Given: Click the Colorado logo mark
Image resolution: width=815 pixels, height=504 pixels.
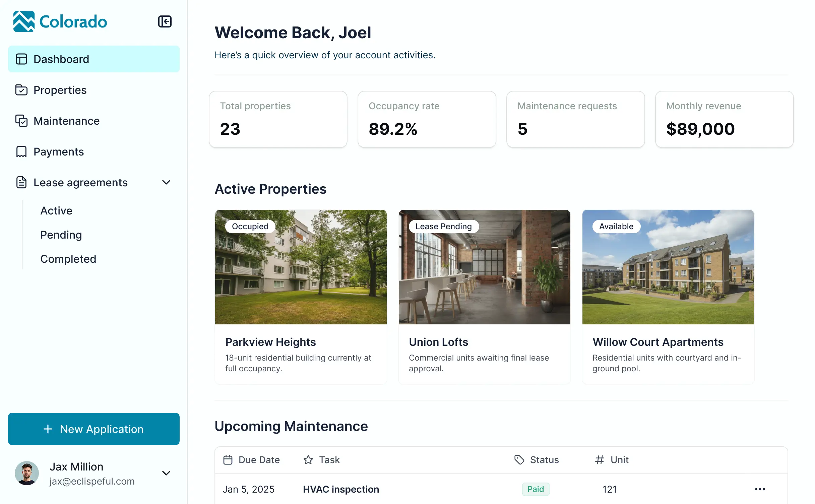Looking at the screenshot, I should [24, 21].
